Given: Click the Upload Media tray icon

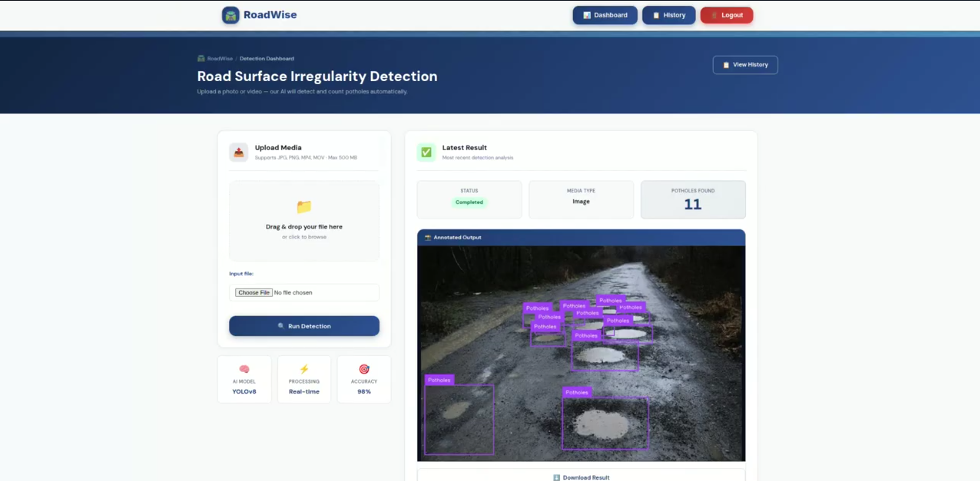Looking at the screenshot, I should pos(239,152).
